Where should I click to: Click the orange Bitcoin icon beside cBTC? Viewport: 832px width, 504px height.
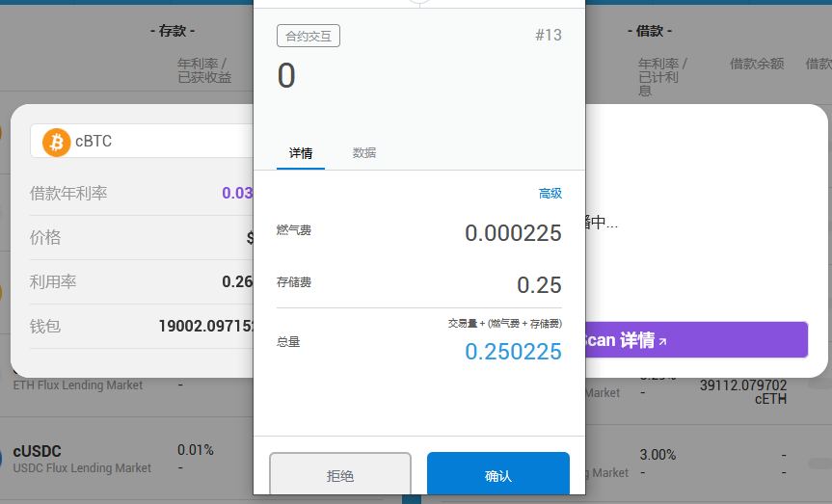click(x=56, y=143)
